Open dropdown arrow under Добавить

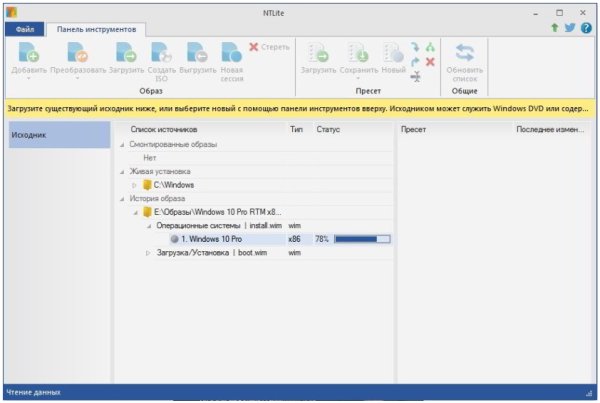coord(29,79)
